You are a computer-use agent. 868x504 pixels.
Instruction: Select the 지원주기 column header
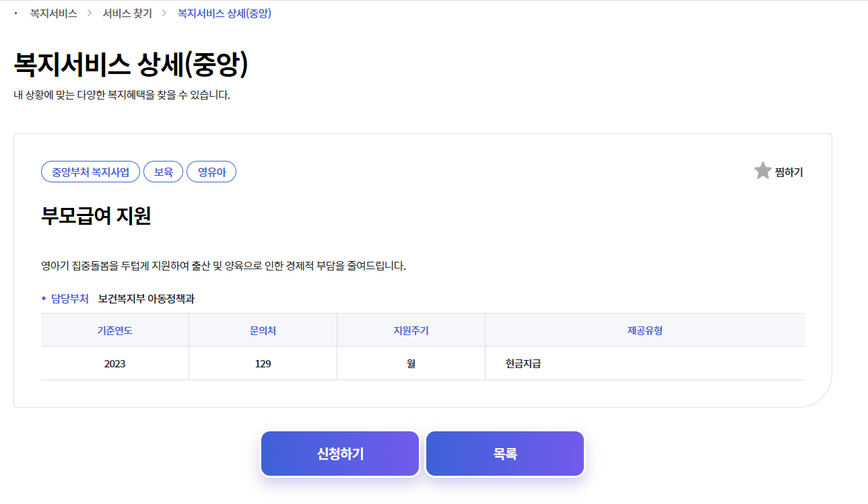click(x=411, y=329)
